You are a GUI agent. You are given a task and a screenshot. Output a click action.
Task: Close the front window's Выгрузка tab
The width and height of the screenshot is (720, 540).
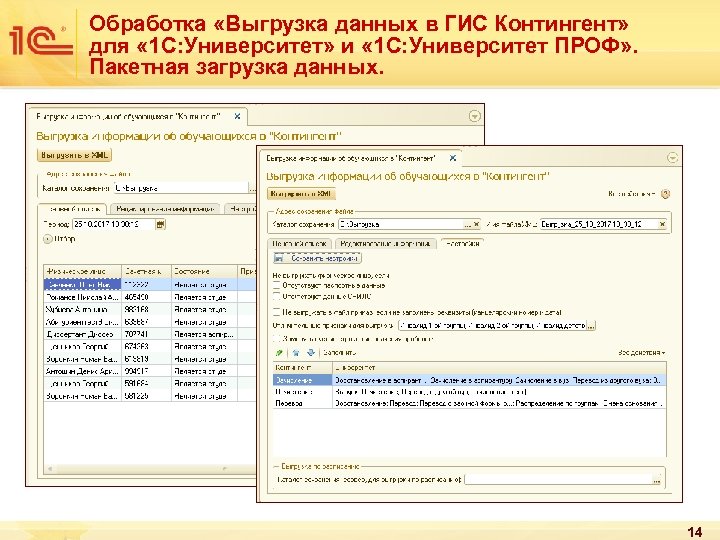[453, 158]
